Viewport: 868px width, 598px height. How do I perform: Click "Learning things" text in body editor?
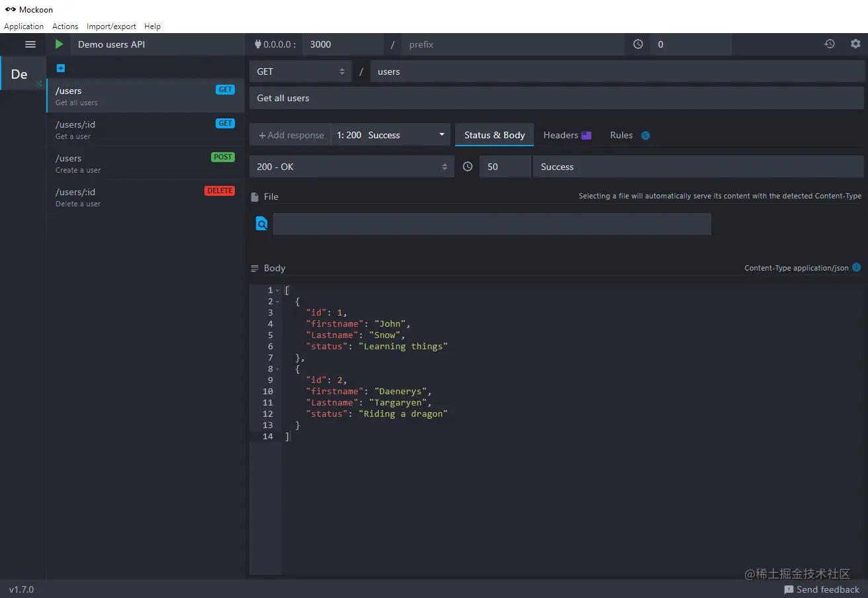point(404,346)
